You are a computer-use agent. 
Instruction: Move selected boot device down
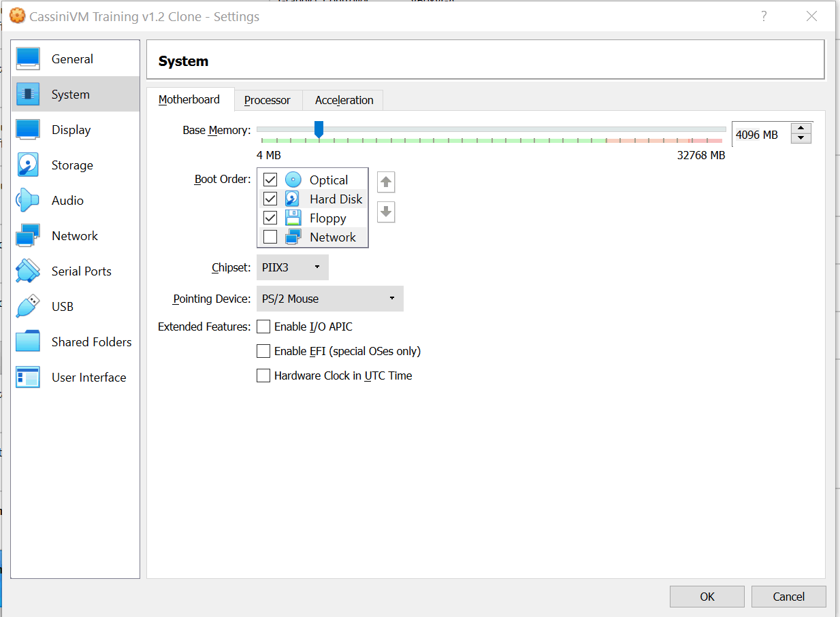(386, 212)
